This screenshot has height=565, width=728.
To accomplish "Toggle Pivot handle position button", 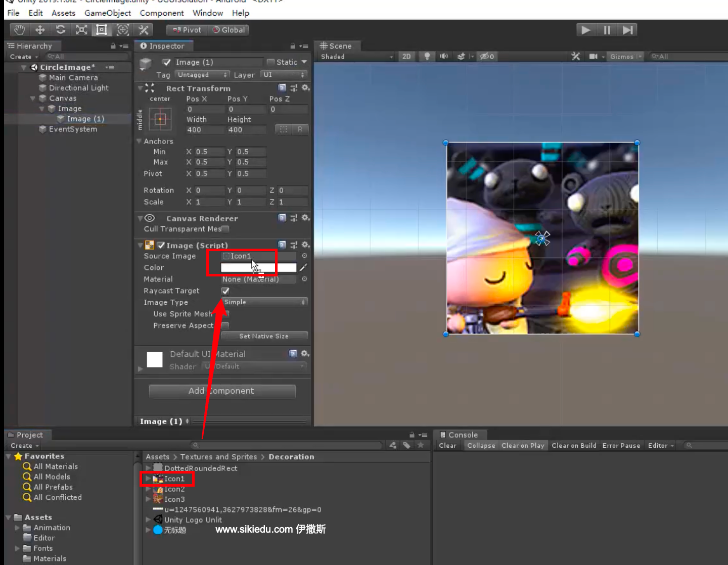I will pos(187,30).
